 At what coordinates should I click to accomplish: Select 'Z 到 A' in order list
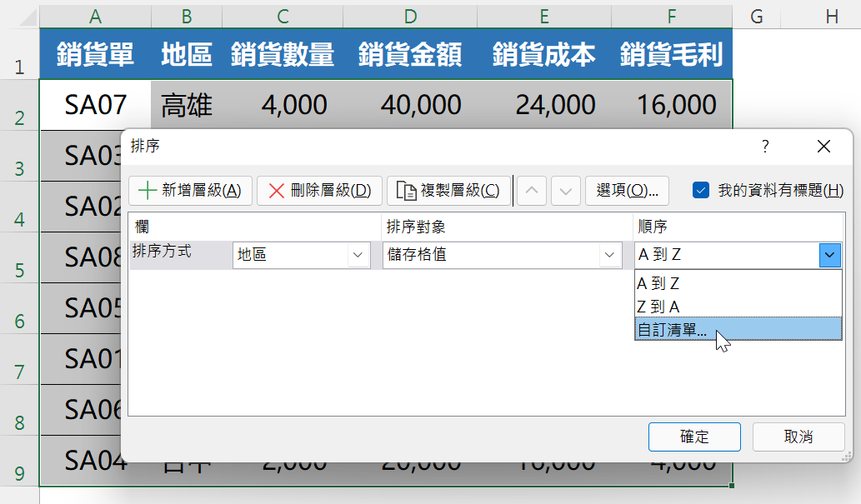tap(738, 307)
